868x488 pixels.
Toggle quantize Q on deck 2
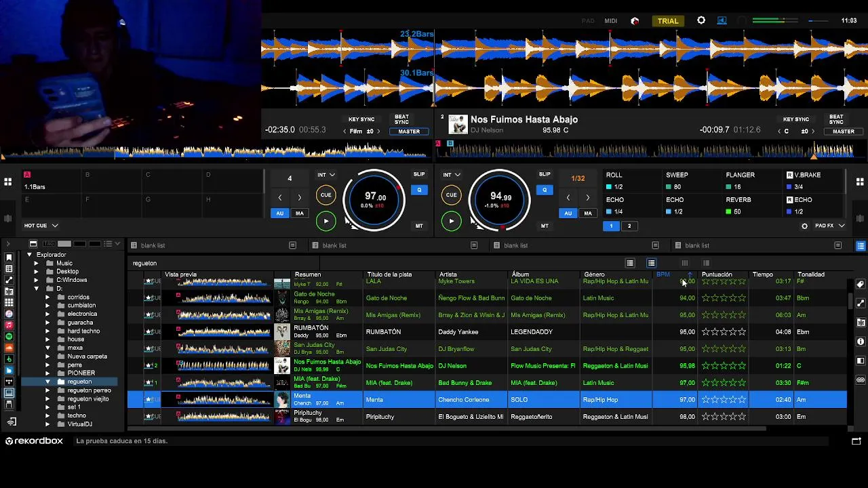point(545,190)
